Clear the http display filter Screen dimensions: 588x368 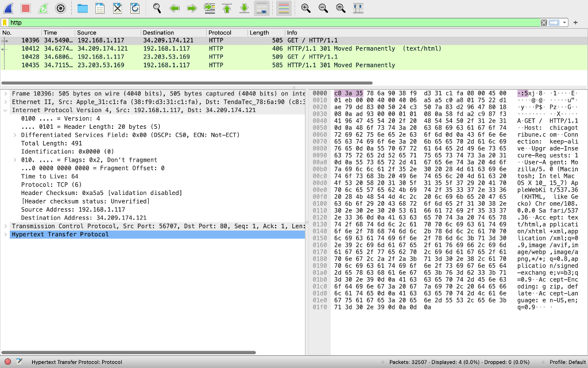click(544, 22)
